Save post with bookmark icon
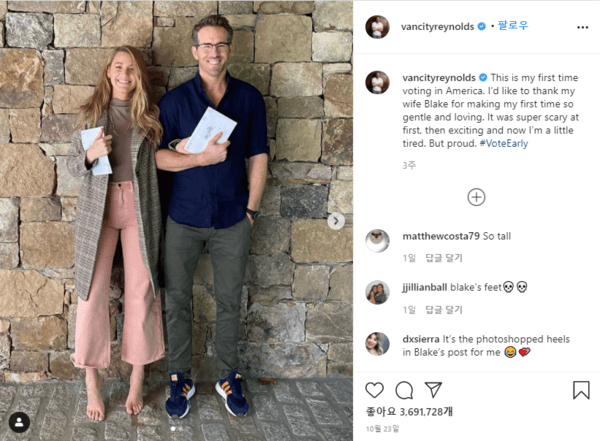The image size is (600, 441). click(581, 390)
